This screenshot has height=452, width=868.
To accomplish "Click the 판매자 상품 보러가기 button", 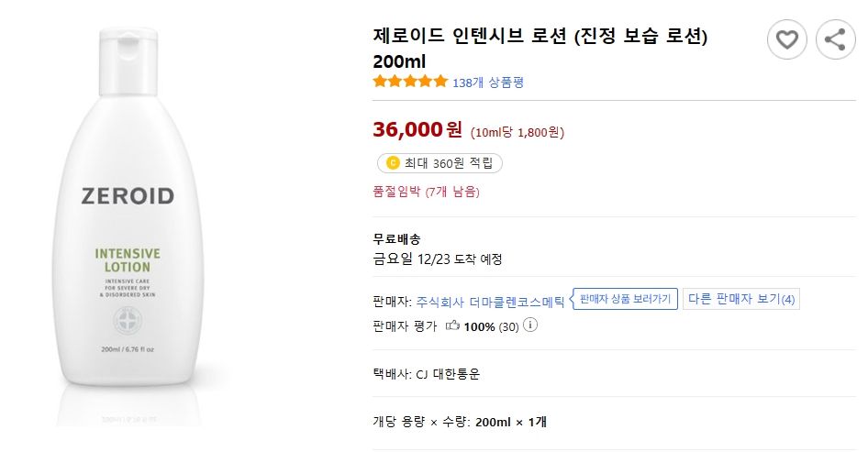I will coord(626,299).
